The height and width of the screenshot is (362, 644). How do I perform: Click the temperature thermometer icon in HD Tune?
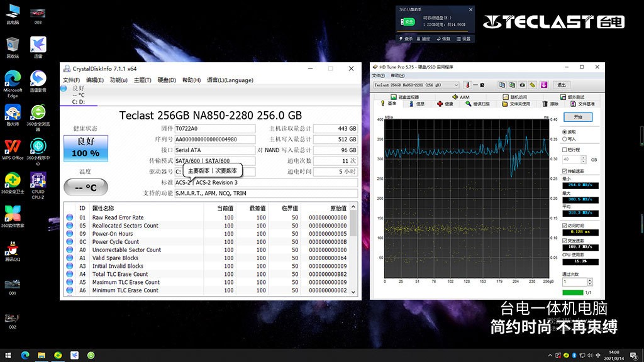click(467, 85)
